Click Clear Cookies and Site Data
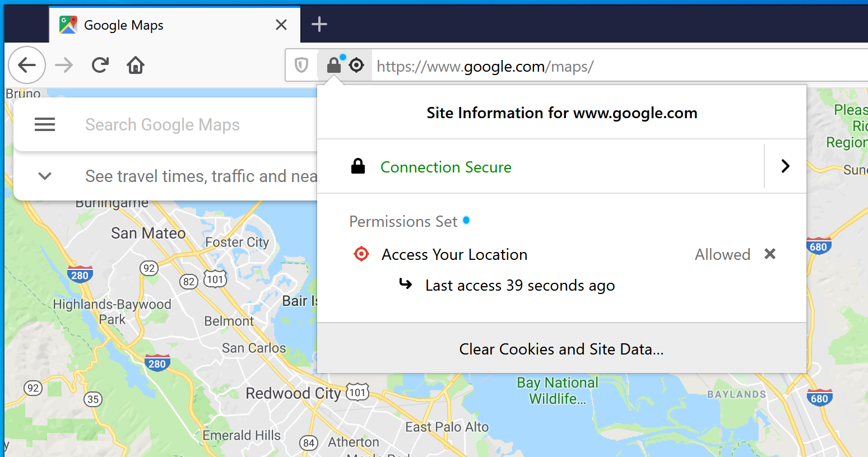This screenshot has width=868, height=457. [x=561, y=349]
